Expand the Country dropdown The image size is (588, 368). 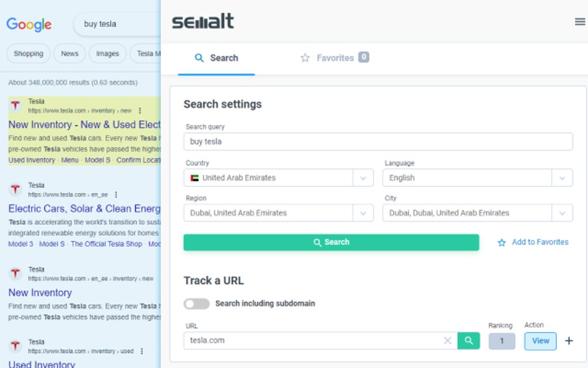363,178
